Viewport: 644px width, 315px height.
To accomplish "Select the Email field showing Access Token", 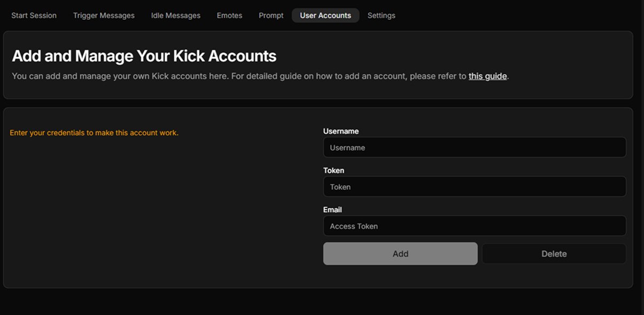I will point(475,226).
